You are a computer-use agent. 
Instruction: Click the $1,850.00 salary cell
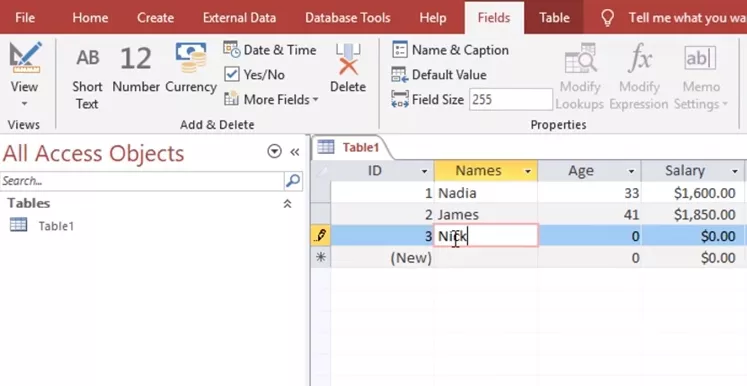693,214
